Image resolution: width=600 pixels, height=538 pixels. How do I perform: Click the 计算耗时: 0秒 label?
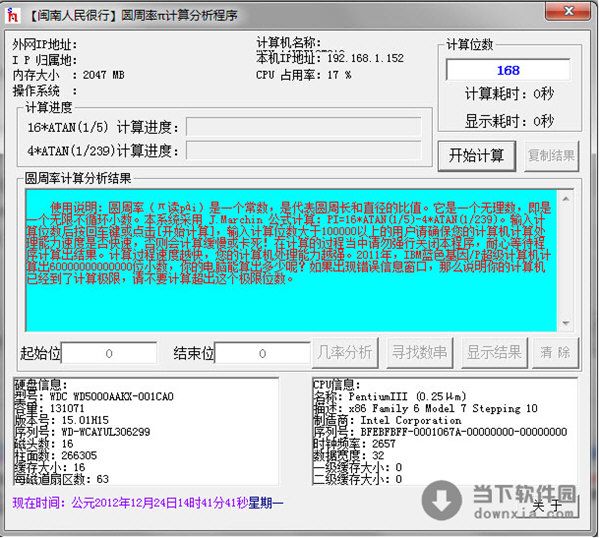pyautogui.click(x=509, y=94)
